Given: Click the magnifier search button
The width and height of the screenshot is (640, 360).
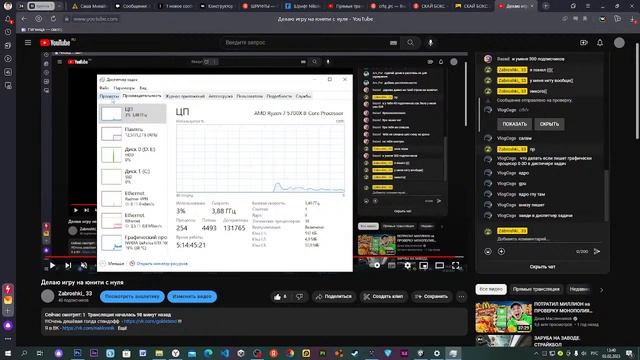Looking at the screenshot, I should coord(410,42).
